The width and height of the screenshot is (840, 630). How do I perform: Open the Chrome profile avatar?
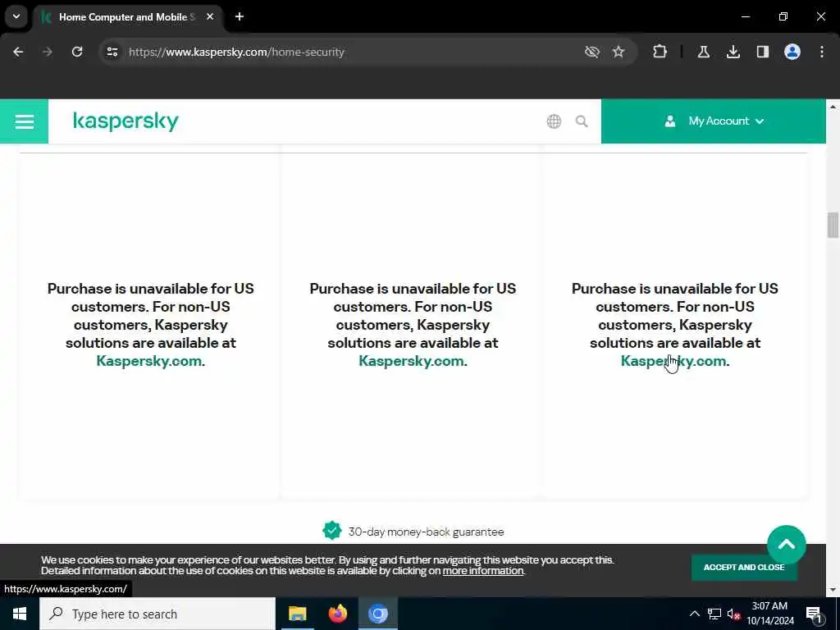(792, 52)
